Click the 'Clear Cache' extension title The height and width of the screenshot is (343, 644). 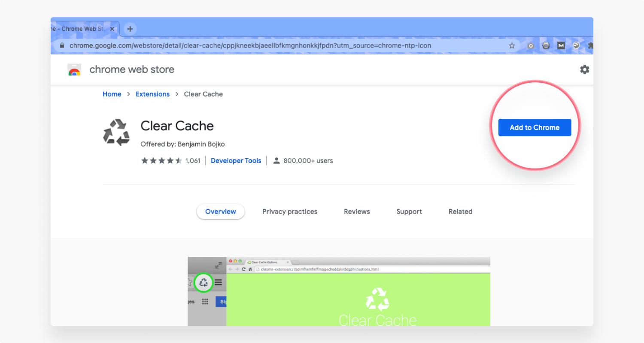tap(177, 126)
